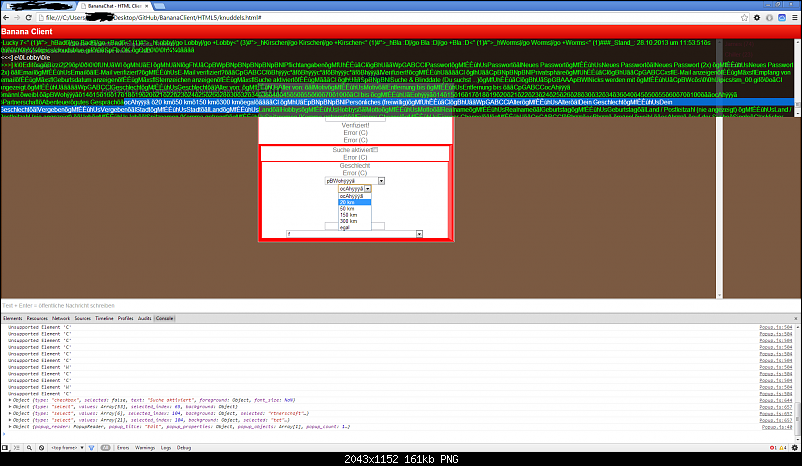Filter the console by Warnings
The width and height of the screenshot is (802, 466).
pyautogui.click(x=145, y=448)
